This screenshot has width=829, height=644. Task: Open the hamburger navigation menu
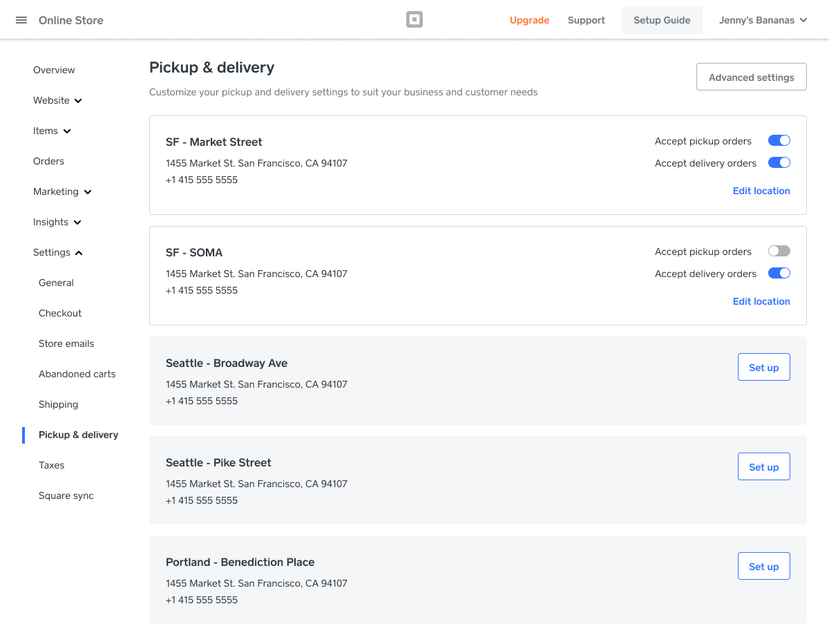[x=21, y=20]
